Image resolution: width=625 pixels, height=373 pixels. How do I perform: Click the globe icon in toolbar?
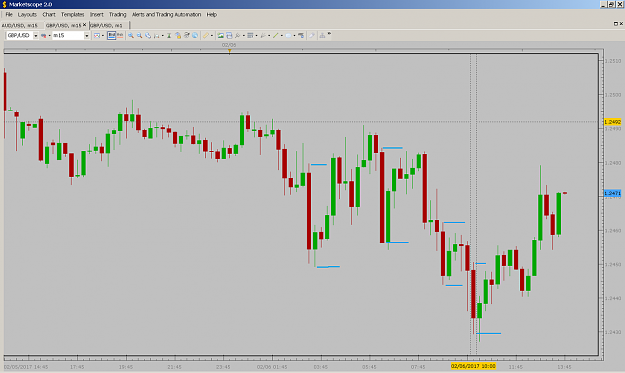pyautogui.click(x=195, y=35)
